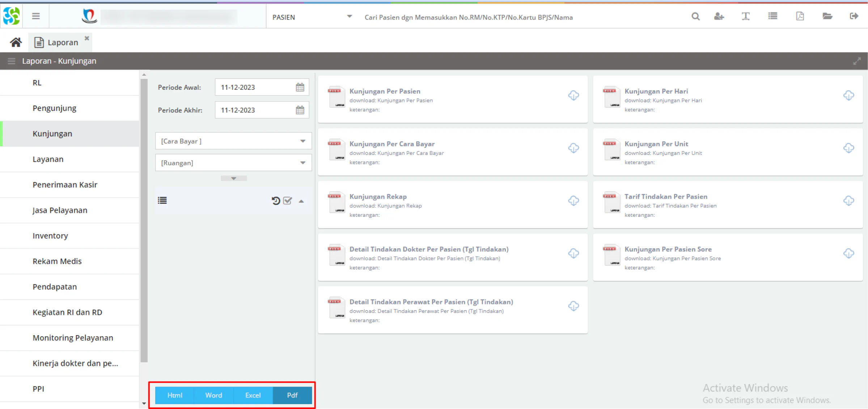Download Kunjungan Per Cara Bayar report
Image resolution: width=868 pixels, height=409 pixels.
573,148
